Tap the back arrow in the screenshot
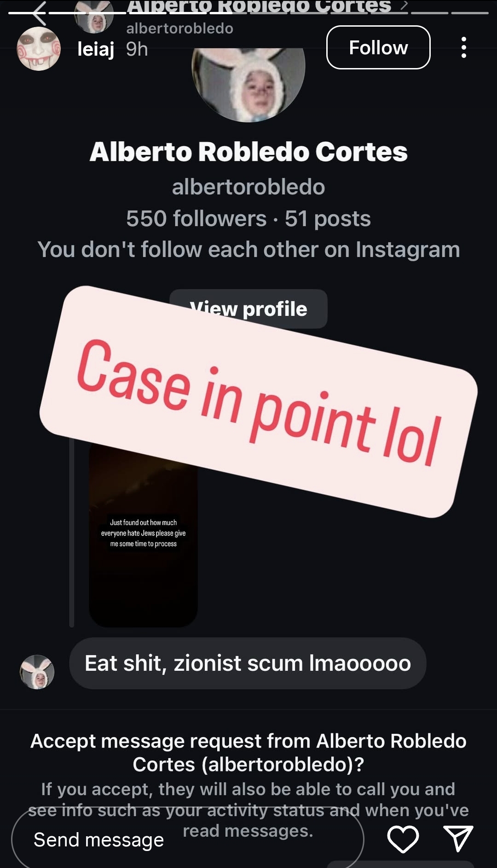Image resolution: width=497 pixels, height=868 pixels. 40,12
